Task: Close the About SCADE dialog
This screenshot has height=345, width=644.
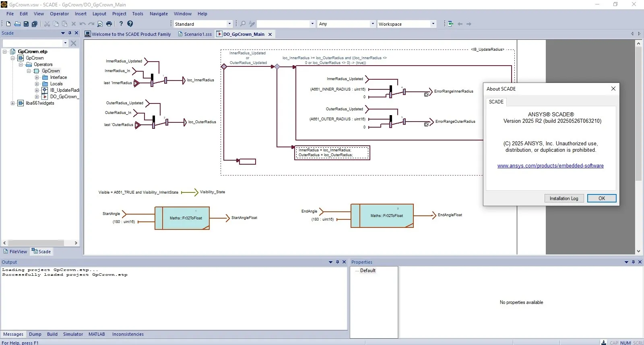Action: tap(613, 89)
